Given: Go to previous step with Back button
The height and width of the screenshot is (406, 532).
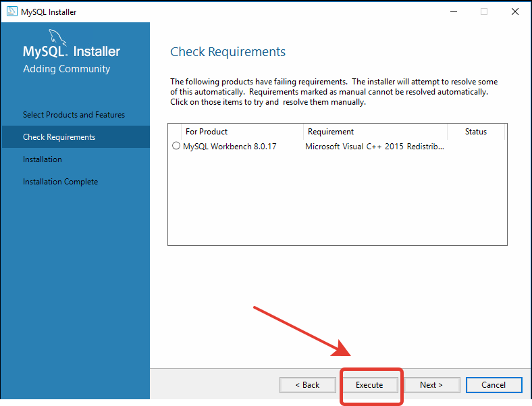Looking at the screenshot, I should tap(307, 385).
